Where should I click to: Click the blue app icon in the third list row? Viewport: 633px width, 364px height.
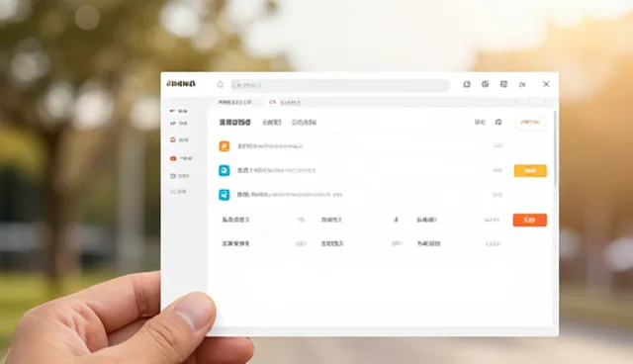coord(225,195)
